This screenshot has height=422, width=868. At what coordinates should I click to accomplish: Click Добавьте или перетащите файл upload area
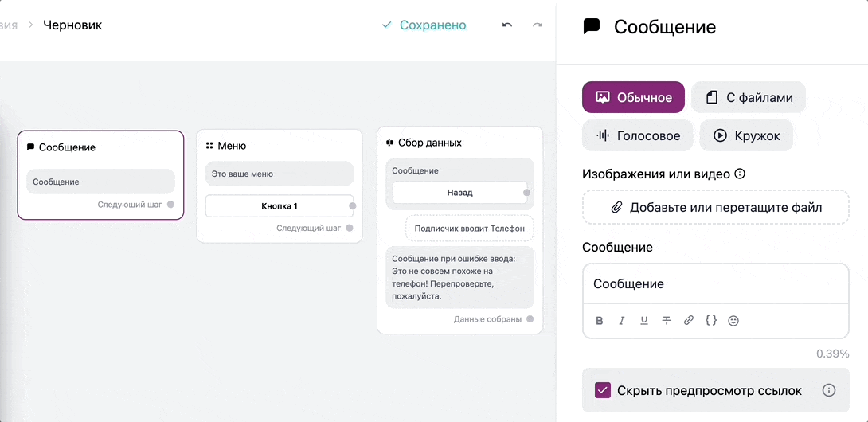tap(716, 208)
